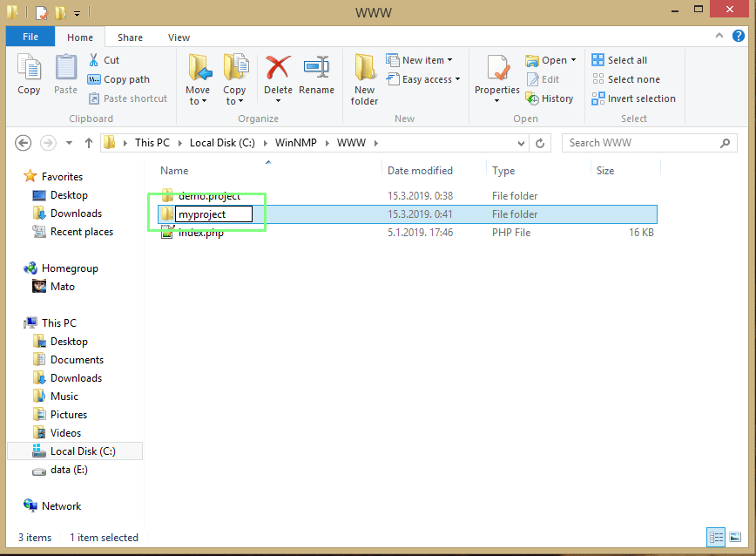Select This PC in the sidebar
Image resolution: width=756 pixels, height=556 pixels.
(x=59, y=323)
